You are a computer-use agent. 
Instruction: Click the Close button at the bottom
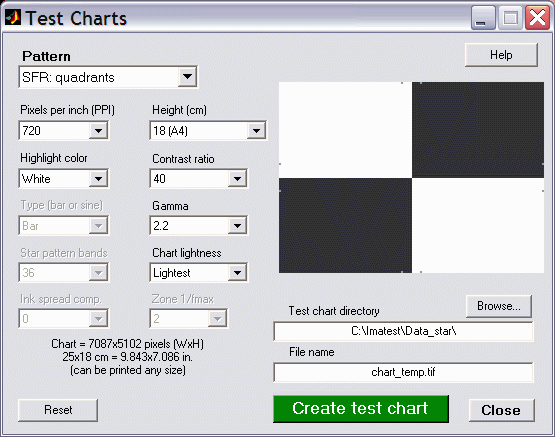pos(501,410)
